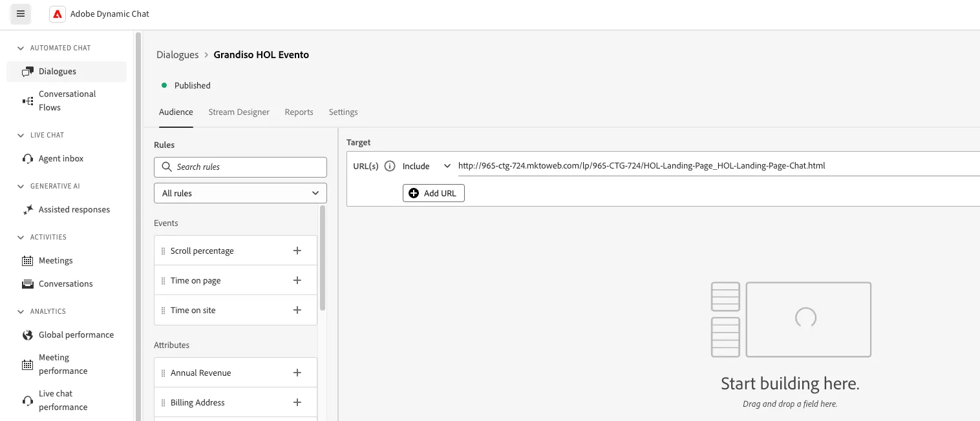
Task: Go back to Dialogues breadcrumb
Action: [178, 55]
